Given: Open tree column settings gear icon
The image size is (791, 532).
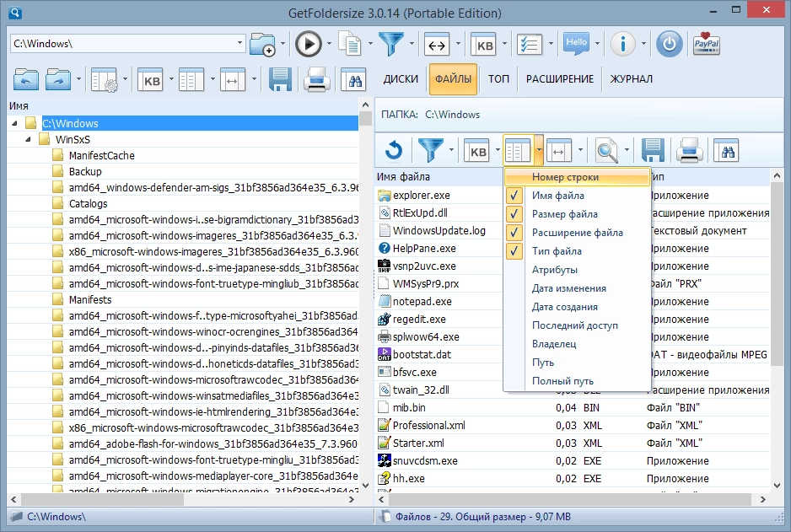Looking at the screenshot, I should [x=105, y=80].
